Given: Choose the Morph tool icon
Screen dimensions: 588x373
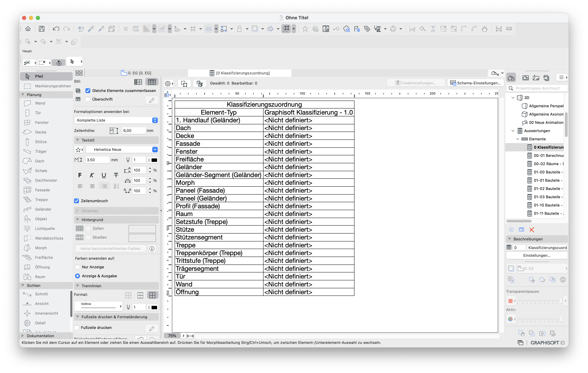Looking at the screenshot, I should pyautogui.click(x=27, y=248).
